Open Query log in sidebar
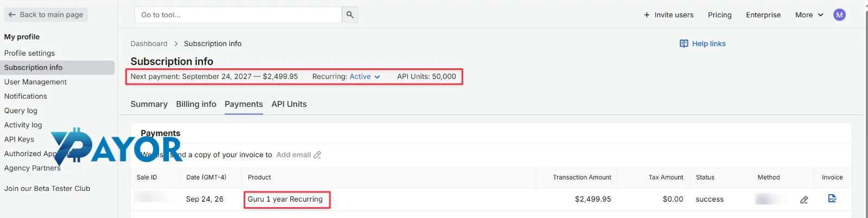The image size is (868, 218). coord(21,111)
